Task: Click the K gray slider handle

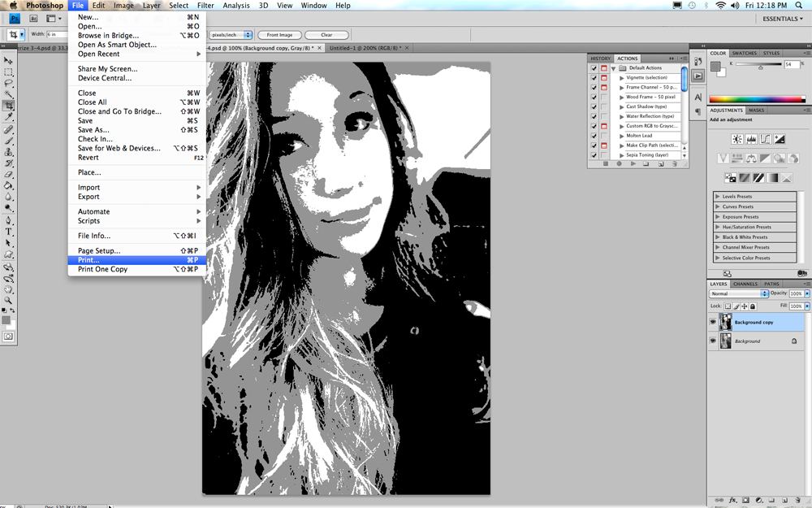Action: click(x=761, y=67)
